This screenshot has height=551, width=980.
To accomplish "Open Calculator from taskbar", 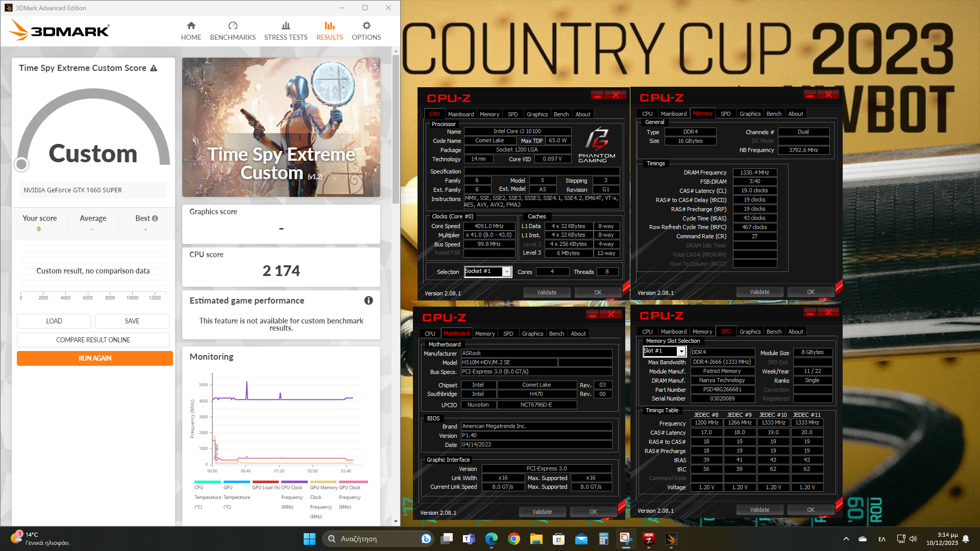I will (603, 539).
